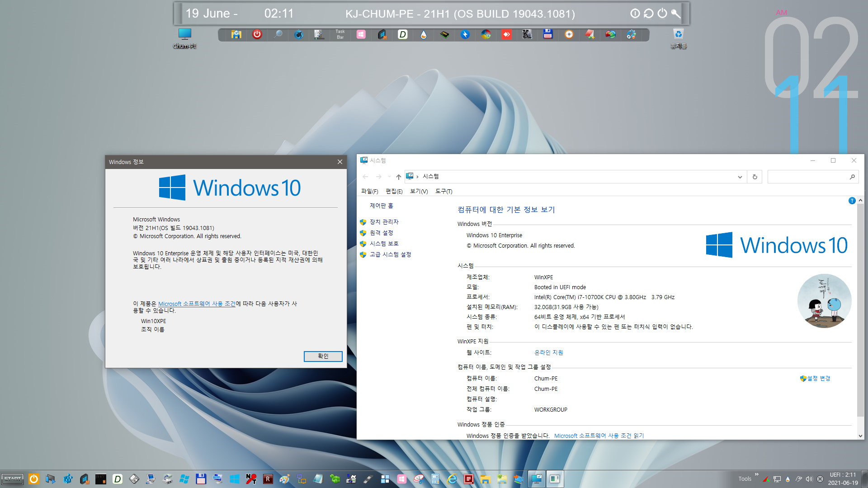Open the 파일(F) menu in 시스템 window
The width and height of the screenshot is (868, 488).
369,192
